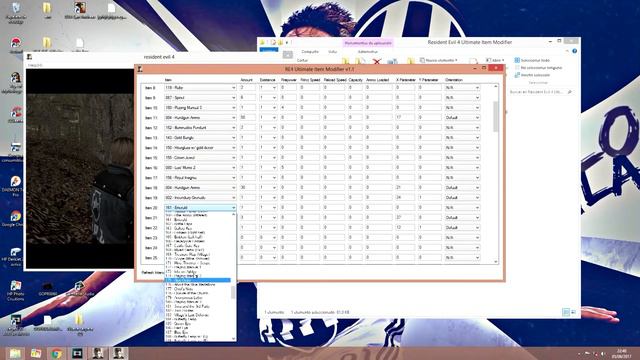This screenshot has width=640, height=360.
Task: Click Select all icon in Explorer ribbon
Action: click(x=517, y=60)
